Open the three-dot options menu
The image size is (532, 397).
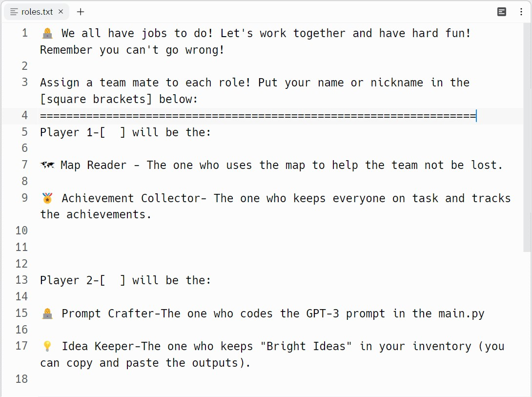point(521,12)
